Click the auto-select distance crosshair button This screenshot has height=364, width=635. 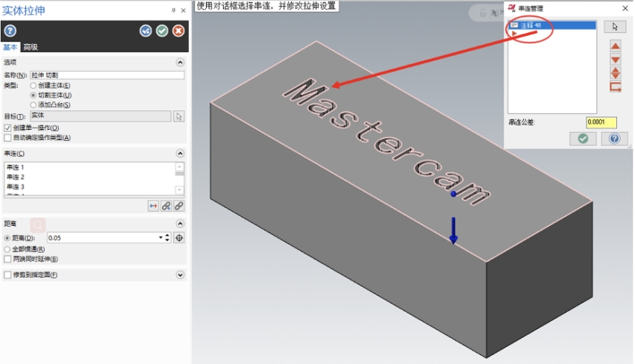179,238
